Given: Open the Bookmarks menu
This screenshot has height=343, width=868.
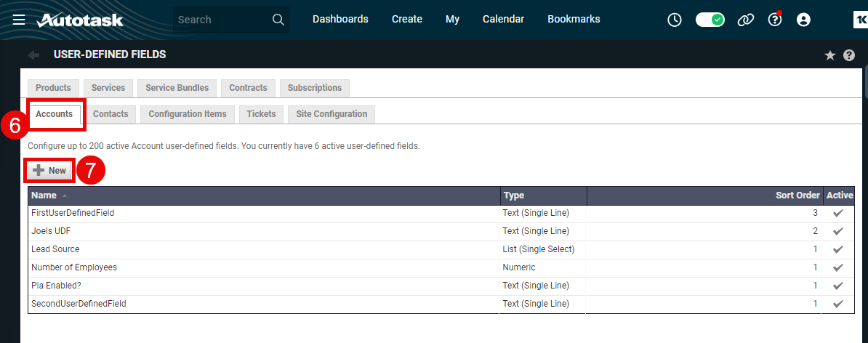Looking at the screenshot, I should (x=574, y=19).
